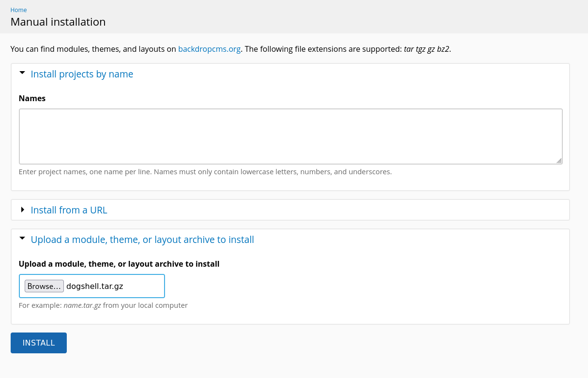
Task: Click the dogshell.tar.gz selected filename
Action: point(95,286)
